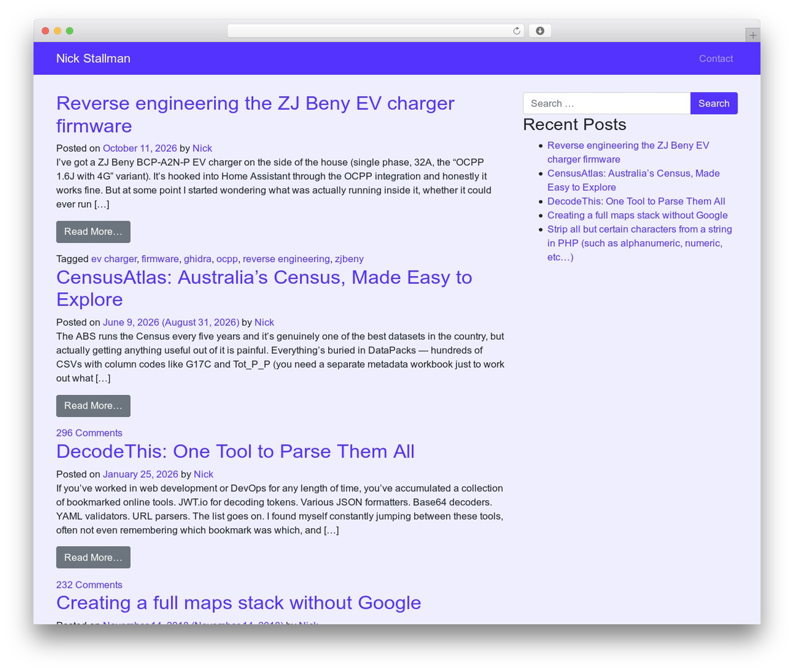The width and height of the screenshot is (794, 672).
Task: Open the Contact menu item
Action: [716, 58]
